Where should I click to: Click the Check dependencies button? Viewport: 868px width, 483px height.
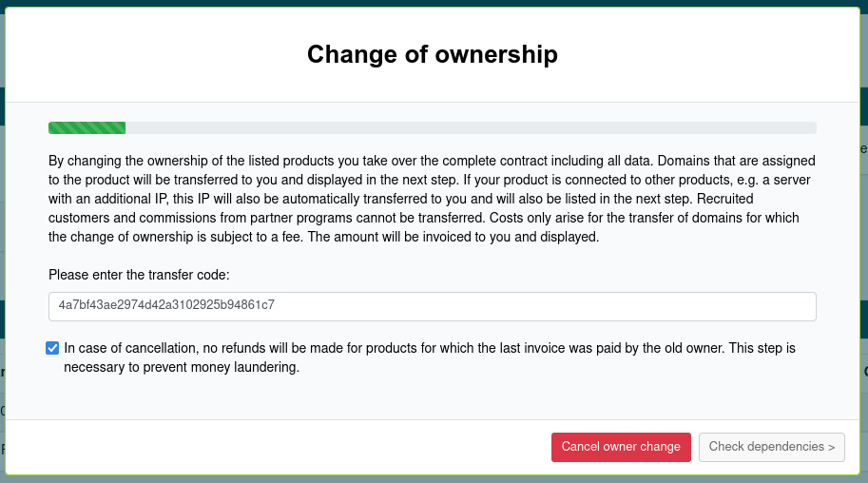coord(771,447)
